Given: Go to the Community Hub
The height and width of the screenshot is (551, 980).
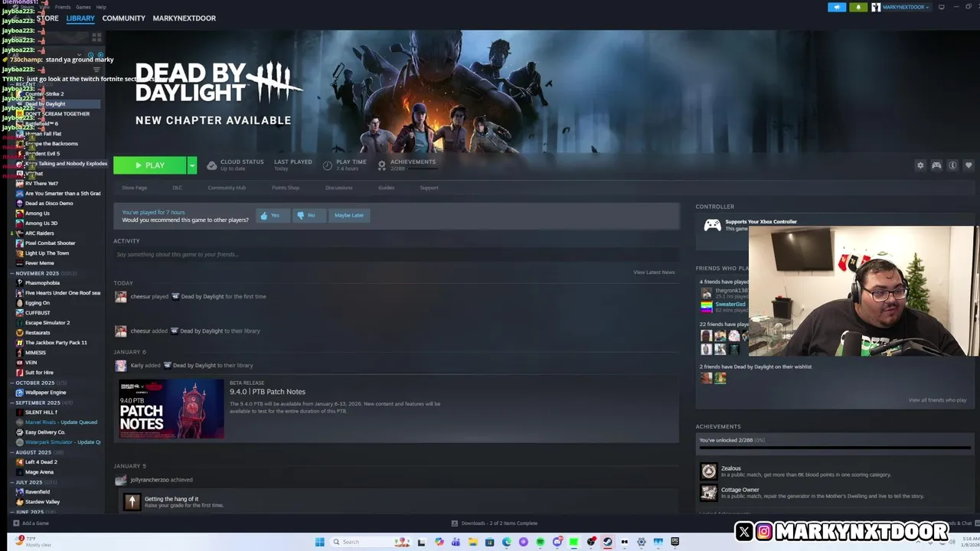Looking at the screenshot, I should 227,187.
